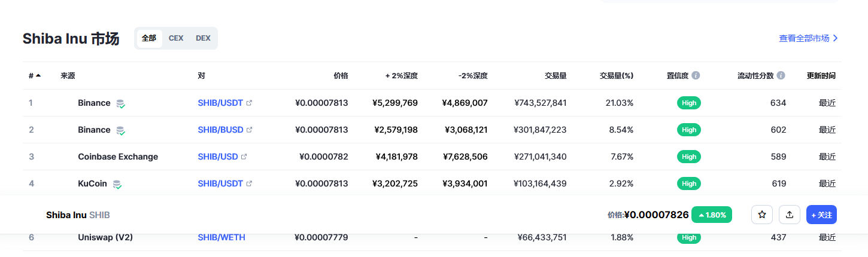Click the depth value ¥3,068,121
This screenshot has width=868, height=257.
tap(465, 130)
